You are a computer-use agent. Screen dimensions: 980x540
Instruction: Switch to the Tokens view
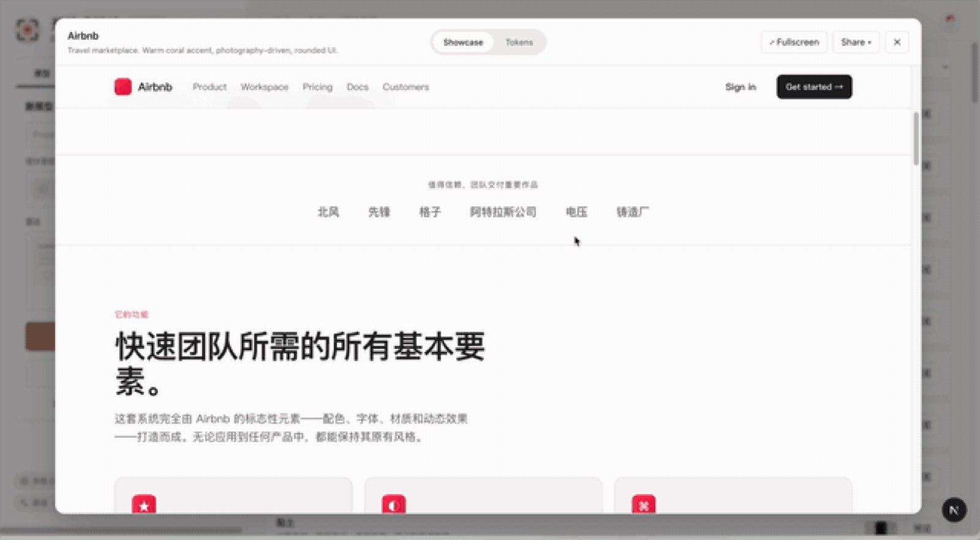(x=519, y=42)
